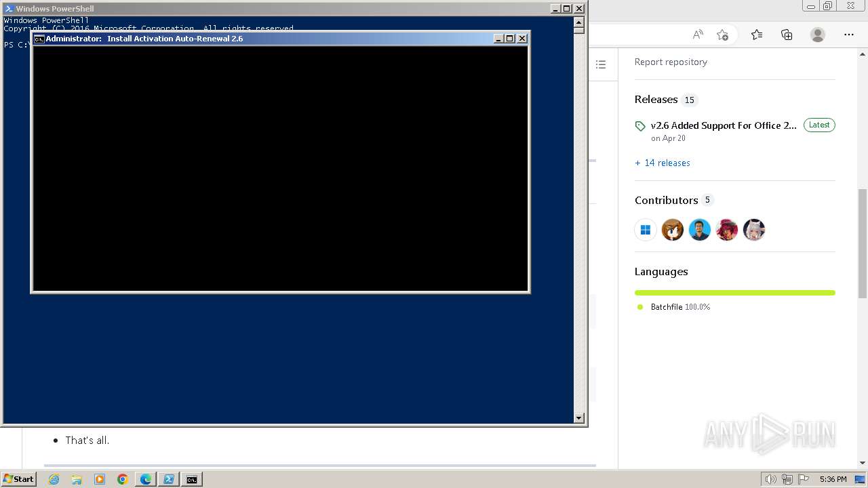Open File Explorer from the taskbar
868x488 pixels.
coord(77,479)
